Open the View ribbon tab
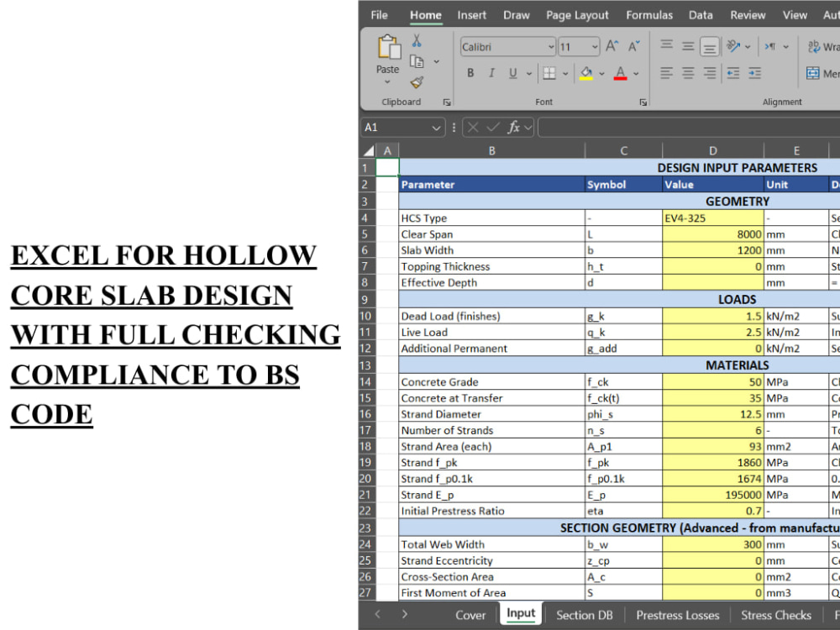This screenshot has width=840, height=630. click(795, 15)
